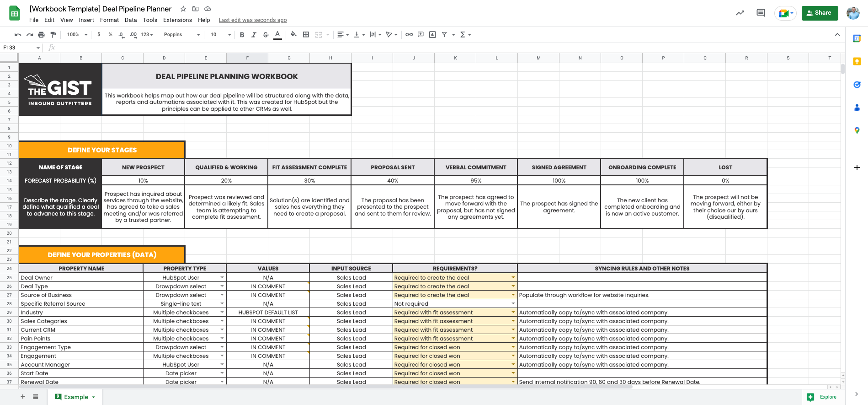Open the Data menu

tap(131, 20)
